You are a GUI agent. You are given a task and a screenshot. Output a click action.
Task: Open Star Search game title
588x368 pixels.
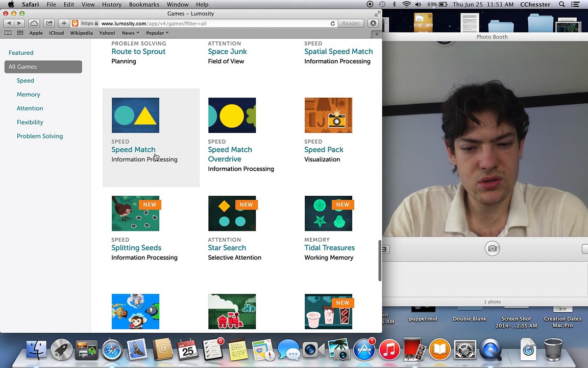pos(227,248)
